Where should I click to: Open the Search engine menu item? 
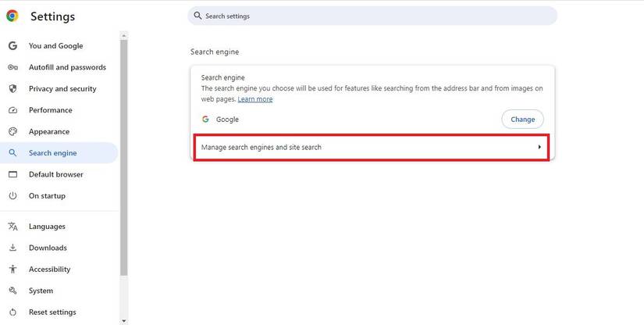(x=52, y=153)
